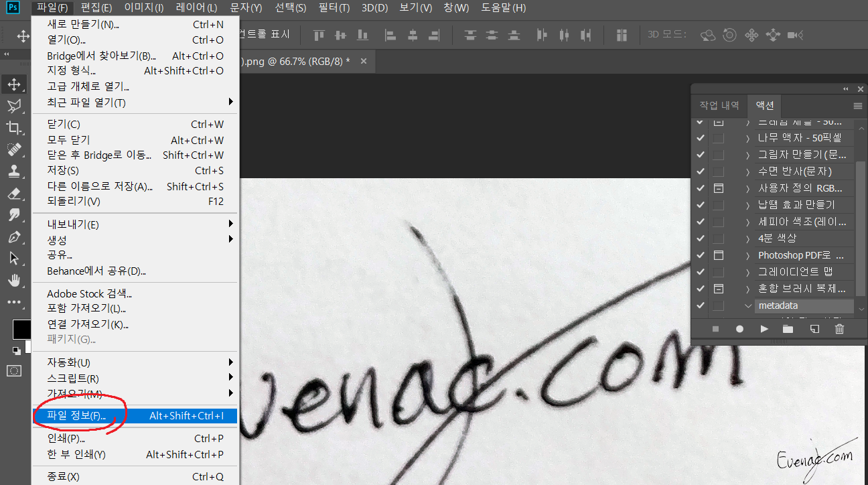Screen dimensions: 868x485
Task: Click the Stop playing/recording square button
Action: coord(715,329)
